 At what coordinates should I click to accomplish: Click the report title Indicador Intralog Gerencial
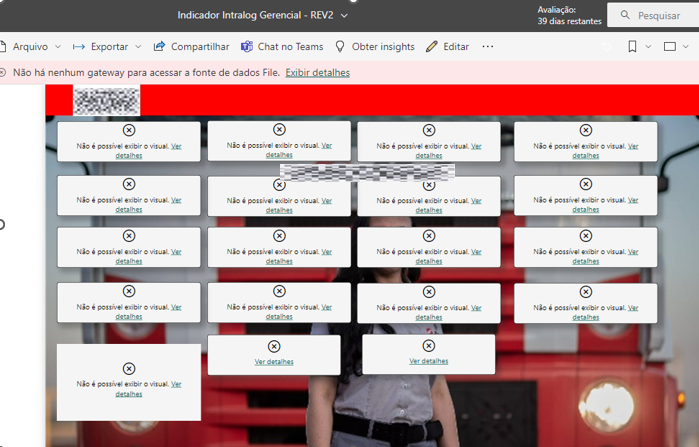click(255, 15)
